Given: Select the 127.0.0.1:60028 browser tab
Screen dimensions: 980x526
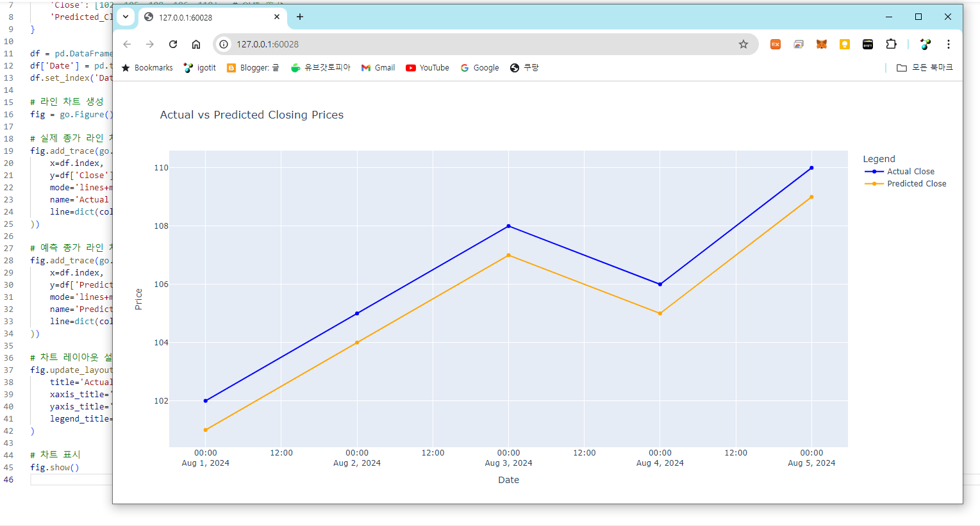Looking at the screenshot, I should [x=212, y=17].
